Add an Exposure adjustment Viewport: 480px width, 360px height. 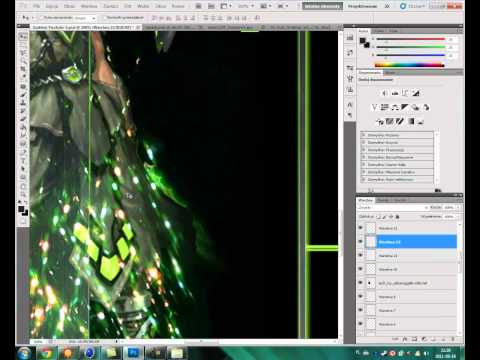pyautogui.click(x=415, y=93)
